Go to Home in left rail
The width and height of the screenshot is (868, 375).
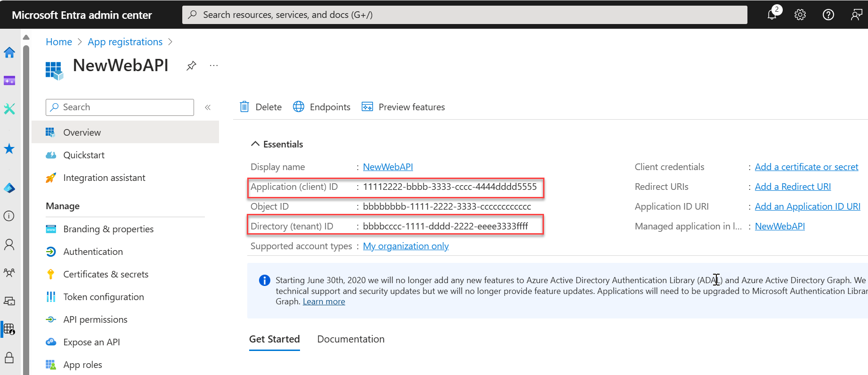click(x=9, y=52)
